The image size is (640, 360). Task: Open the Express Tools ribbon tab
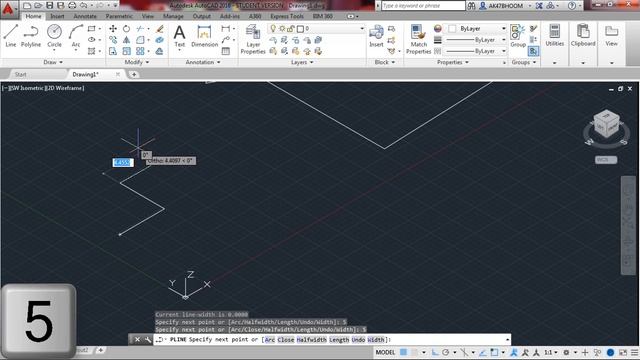[287, 16]
